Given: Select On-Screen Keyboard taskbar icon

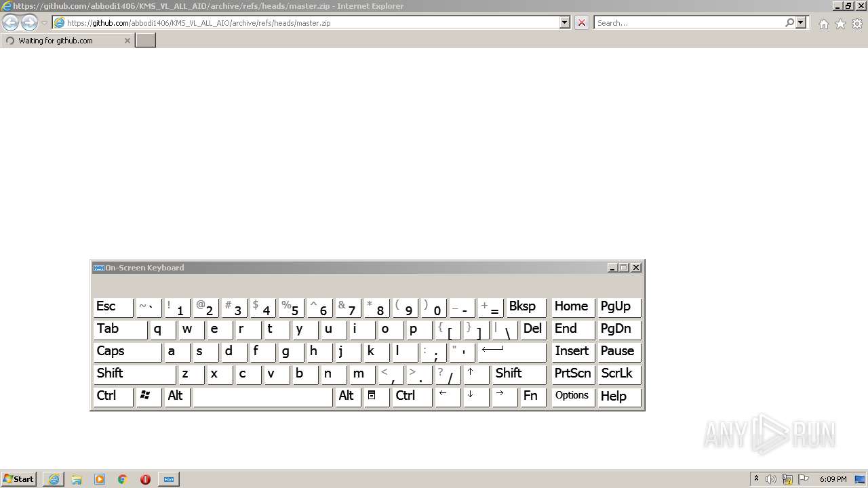Looking at the screenshot, I should pos(169,479).
